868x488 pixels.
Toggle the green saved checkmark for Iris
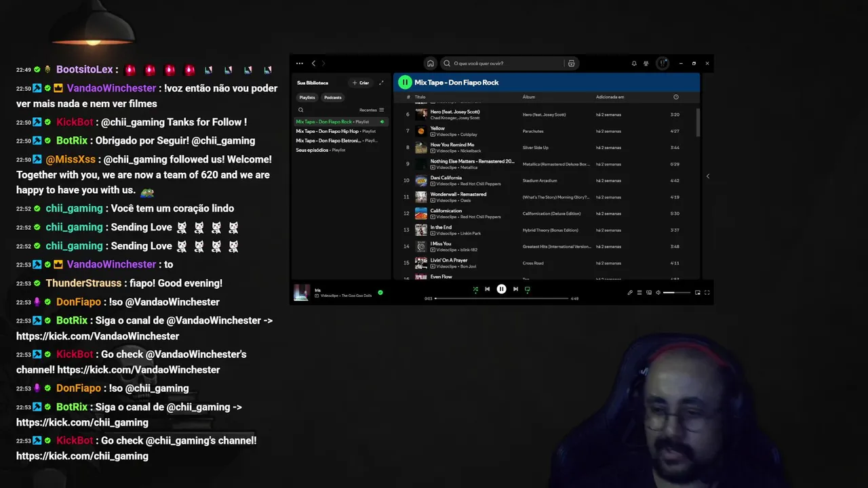click(x=380, y=293)
